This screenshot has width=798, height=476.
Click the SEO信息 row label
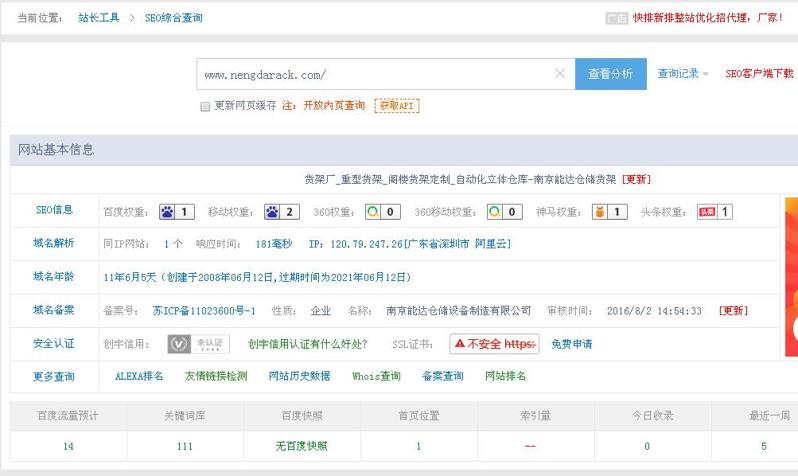54,210
